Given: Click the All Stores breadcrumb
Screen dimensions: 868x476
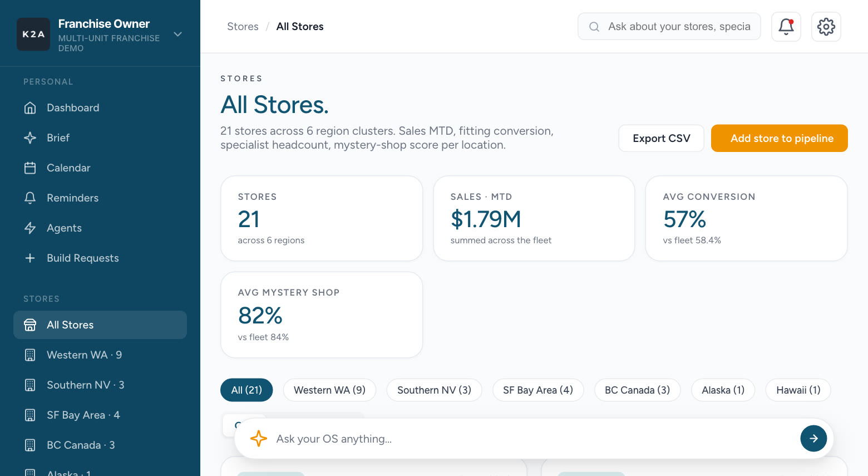Looking at the screenshot, I should click(x=300, y=27).
